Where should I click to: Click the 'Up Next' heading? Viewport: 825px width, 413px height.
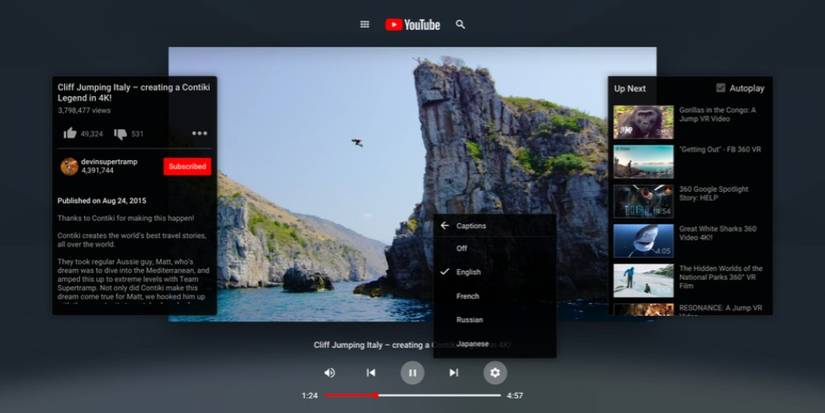pyautogui.click(x=630, y=88)
